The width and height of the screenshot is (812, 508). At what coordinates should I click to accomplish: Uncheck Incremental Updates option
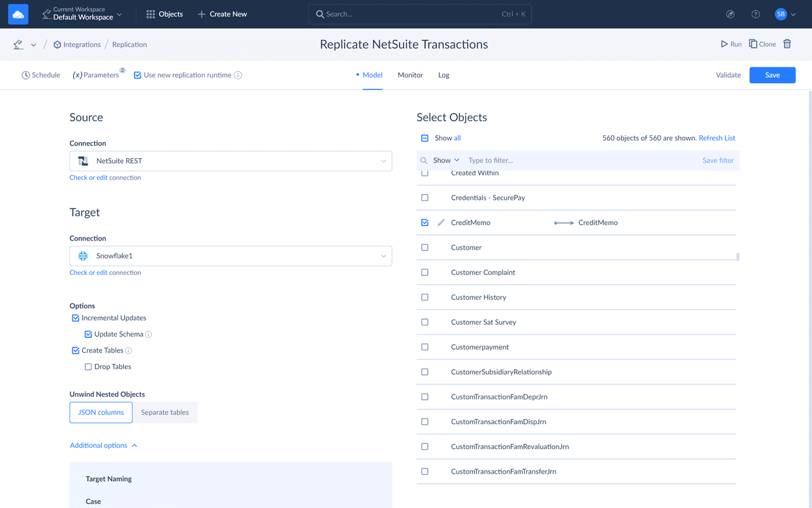coord(75,318)
